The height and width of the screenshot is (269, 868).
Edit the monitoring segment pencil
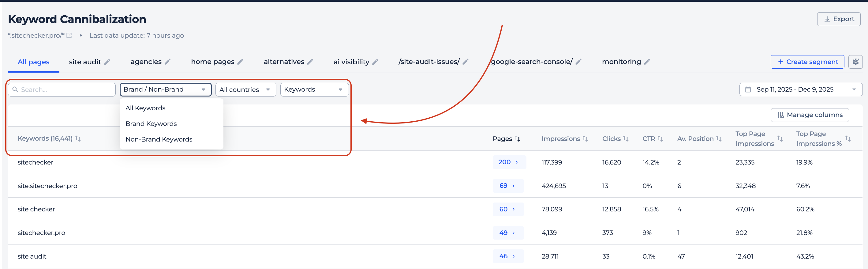click(647, 62)
